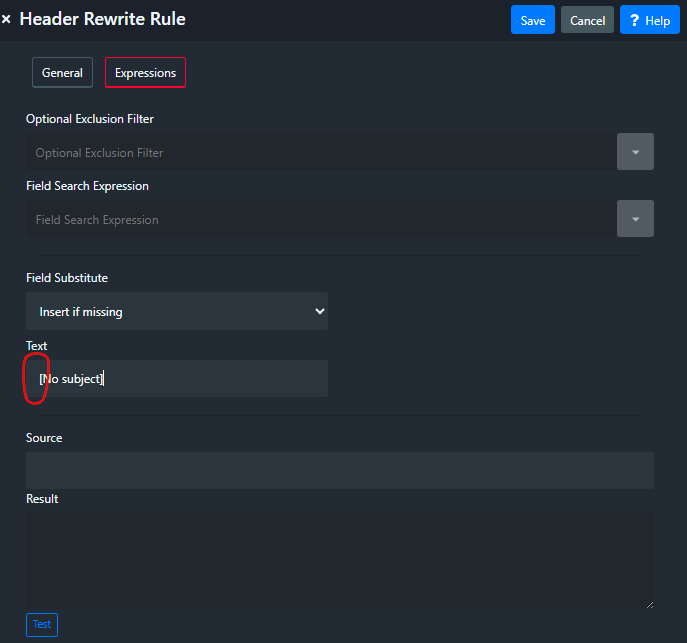Image resolution: width=687 pixels, height=643 pixels.
Task: Switch to the General tab
Action: [x=62, y=73]
